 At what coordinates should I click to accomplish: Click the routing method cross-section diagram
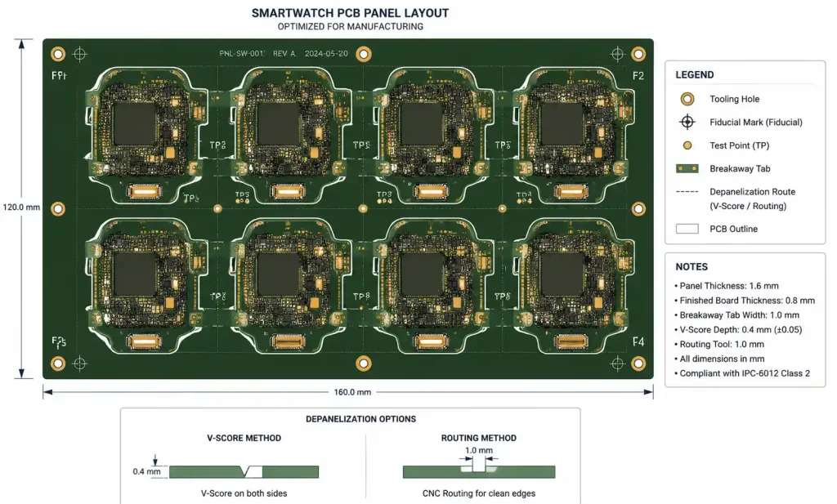coord(479,471)
